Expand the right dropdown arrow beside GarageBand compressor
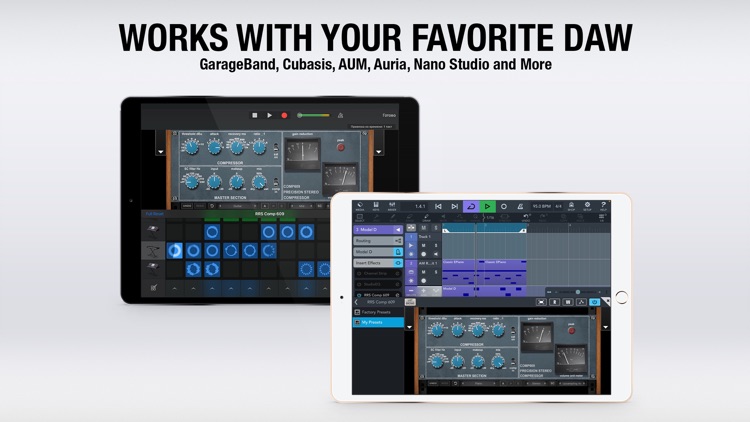The width and height of the screenshot is (750, 422). pyautogui.click(x=379, y=152)
